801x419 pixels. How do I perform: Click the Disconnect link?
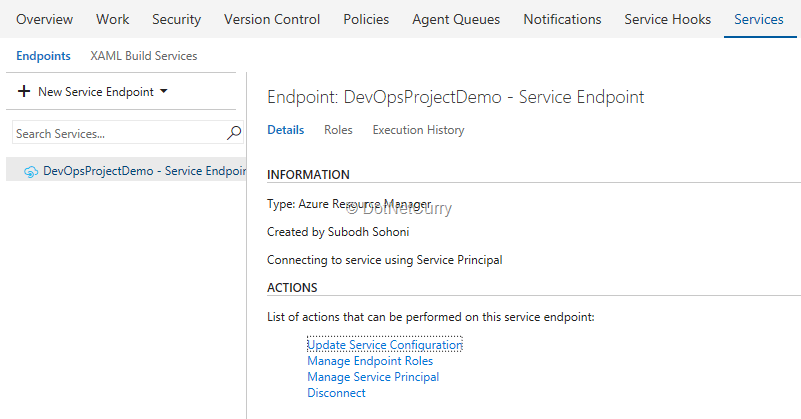(x=336, y=393)
